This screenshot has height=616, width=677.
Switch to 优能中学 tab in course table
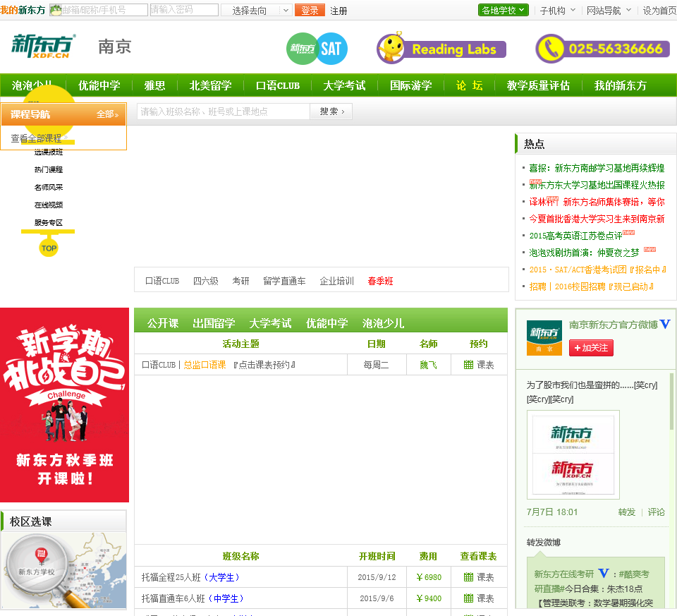point(327,323)
